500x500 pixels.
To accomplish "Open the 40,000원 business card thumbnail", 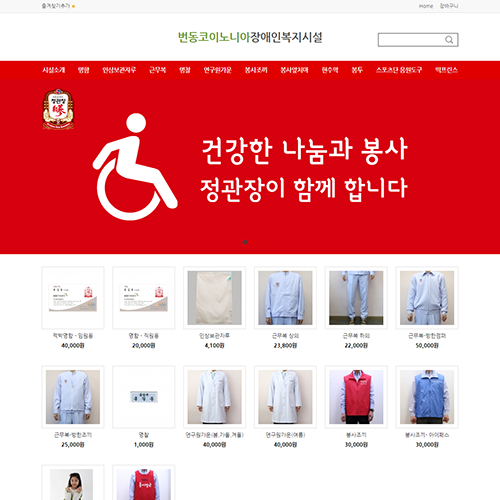I will click(73, 298).
